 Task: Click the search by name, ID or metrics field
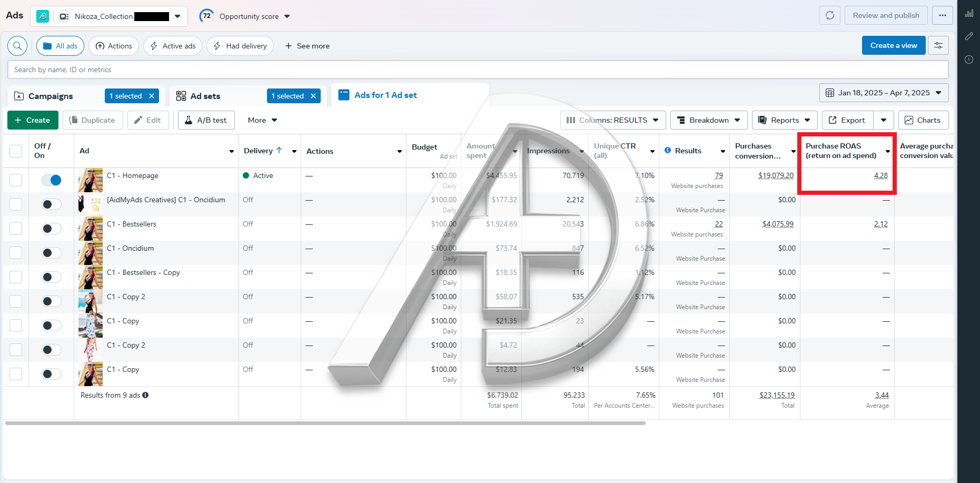477,70
